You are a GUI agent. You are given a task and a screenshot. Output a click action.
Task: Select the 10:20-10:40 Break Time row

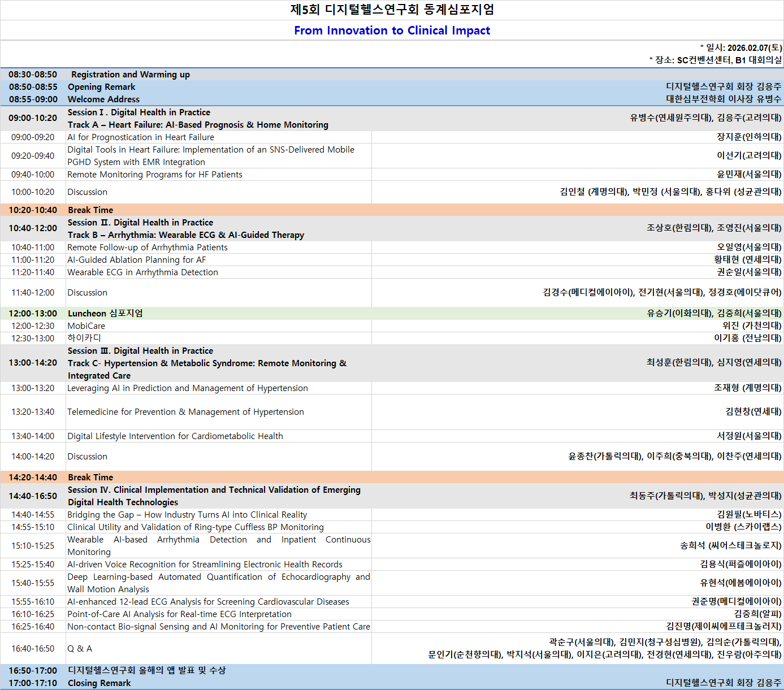click(x=90, y=210)
